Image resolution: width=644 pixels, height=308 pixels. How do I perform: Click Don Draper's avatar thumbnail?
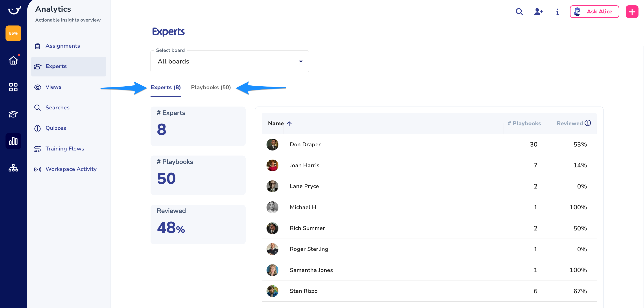click(272, 145)
